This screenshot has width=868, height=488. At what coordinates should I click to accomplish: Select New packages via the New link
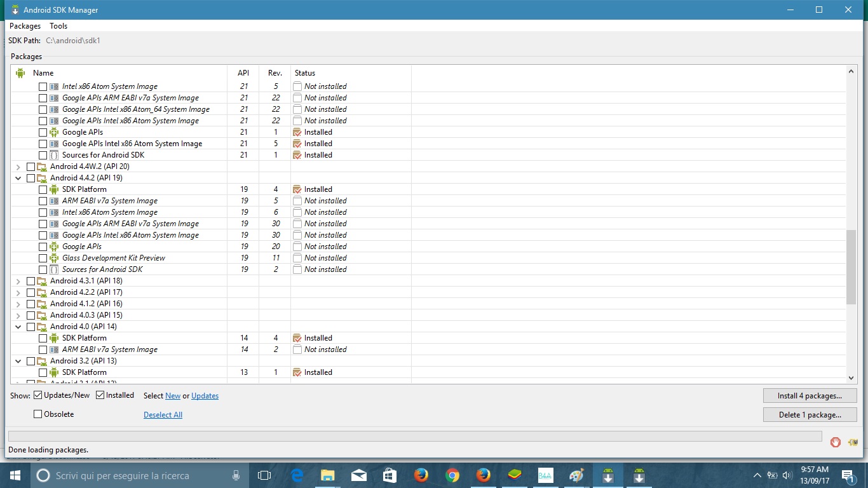tap(173, 396)
